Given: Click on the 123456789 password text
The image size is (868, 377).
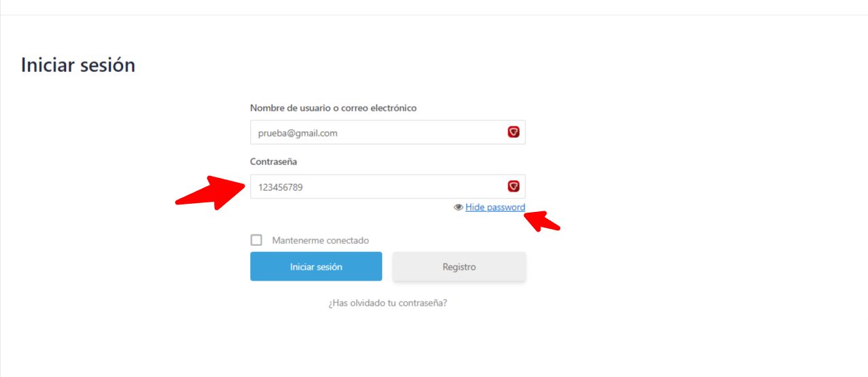Looking at the screenshot, I should (x=280, y=187).
